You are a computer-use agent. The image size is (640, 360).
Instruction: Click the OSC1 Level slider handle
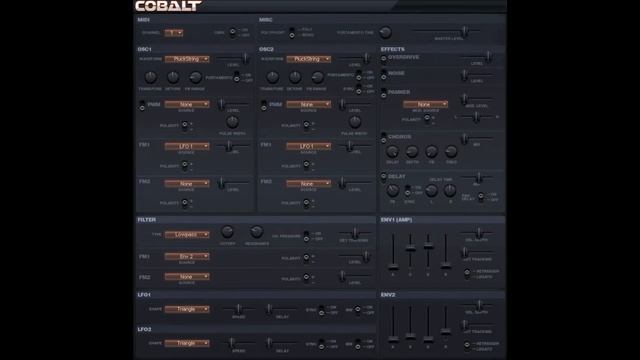coord(245,58)
